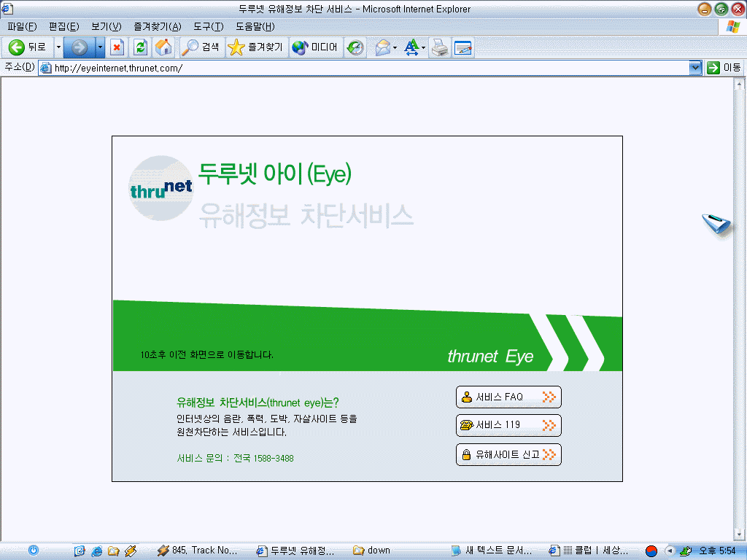747x560 pixels.
Task: Click the IE page icon in title bar
Action: click(7, 9)
